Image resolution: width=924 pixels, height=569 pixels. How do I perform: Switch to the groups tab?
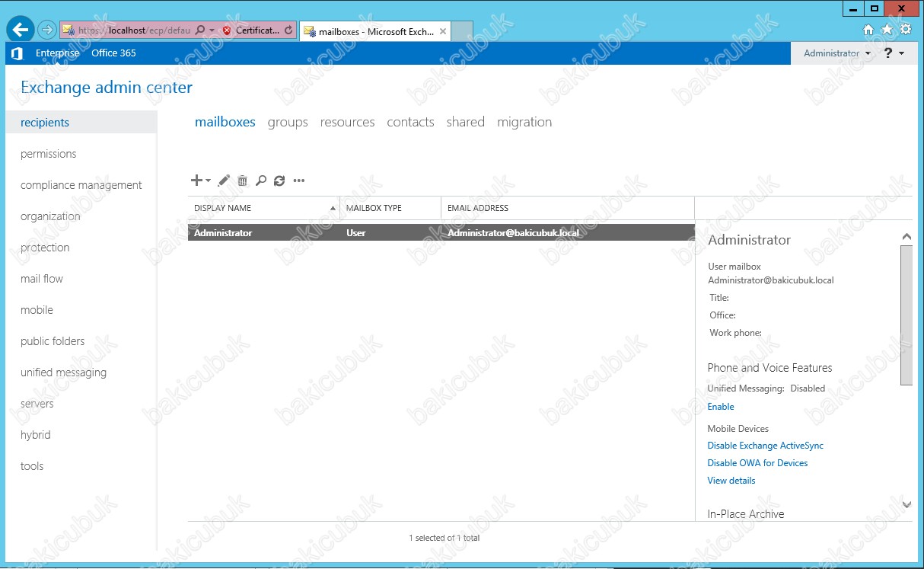pos(288,122)
